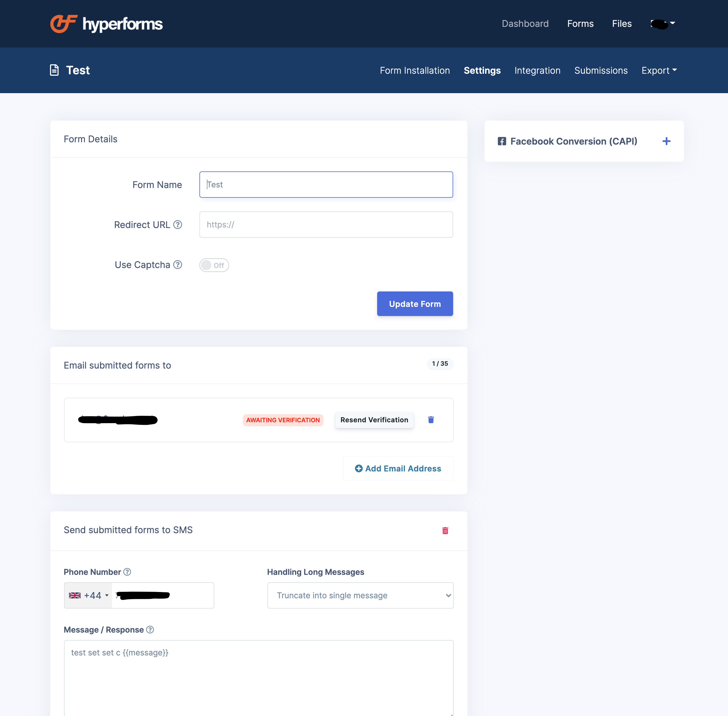Click the Update Form button

pos(415,303)
